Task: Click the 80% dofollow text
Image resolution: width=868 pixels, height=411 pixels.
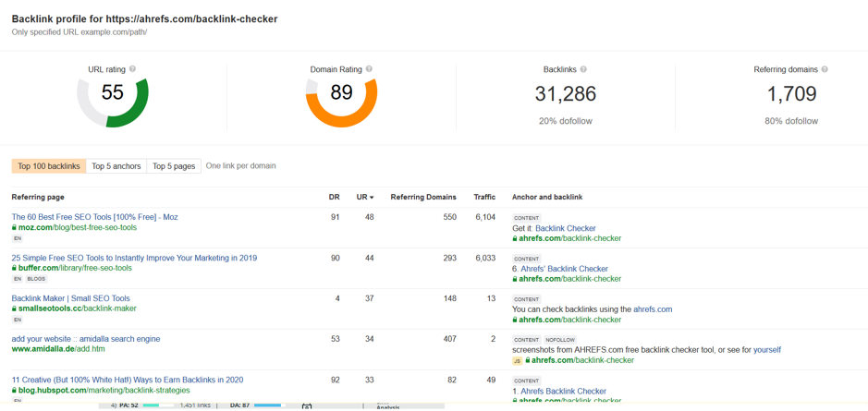Action: (x=791, y=121)
